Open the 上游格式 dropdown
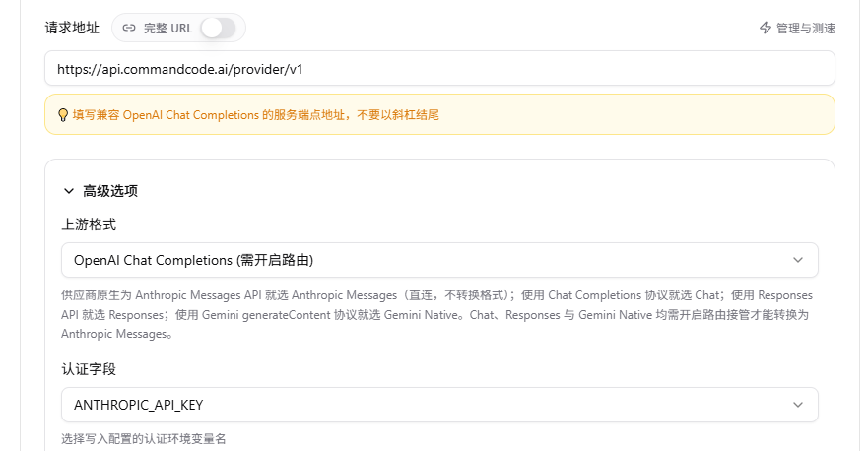Screen dimensions: 868x451 point(439,260)
